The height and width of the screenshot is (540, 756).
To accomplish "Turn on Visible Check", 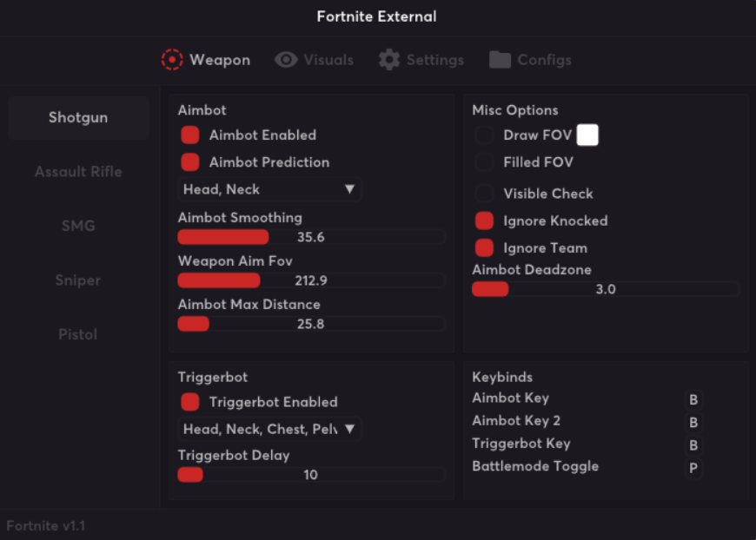I will (484, 193).
